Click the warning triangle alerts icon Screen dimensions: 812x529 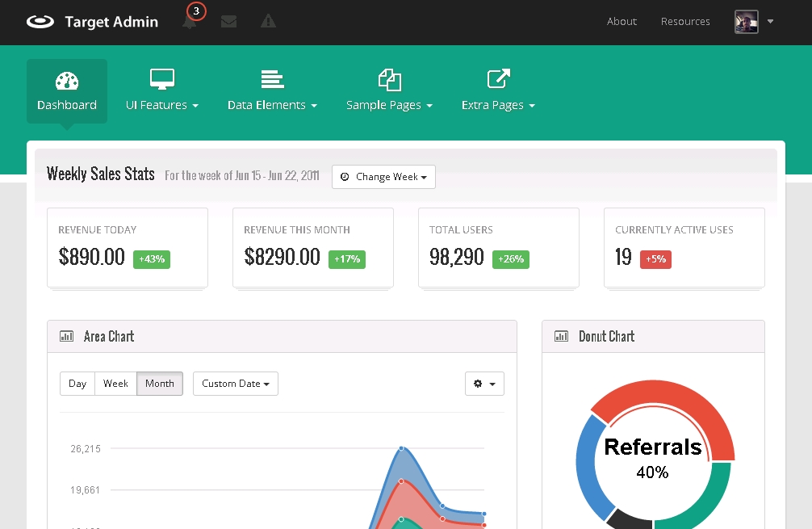(x=268, y=22)
